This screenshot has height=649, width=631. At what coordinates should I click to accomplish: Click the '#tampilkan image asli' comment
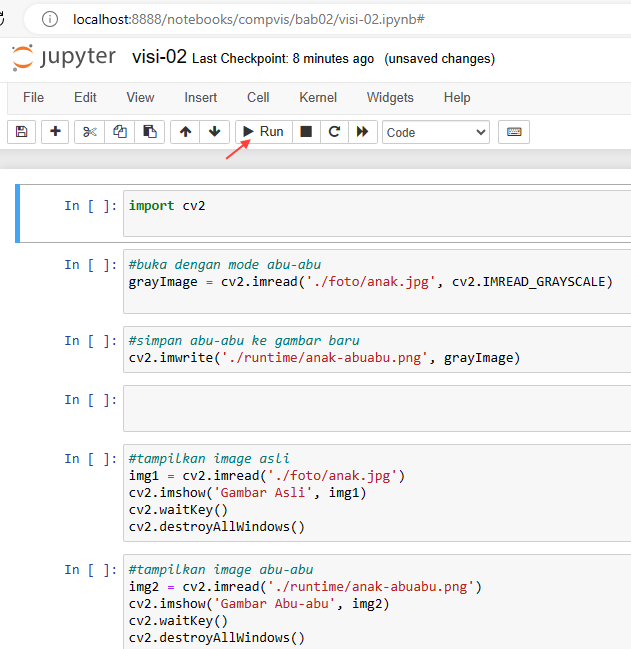[209, 459]
